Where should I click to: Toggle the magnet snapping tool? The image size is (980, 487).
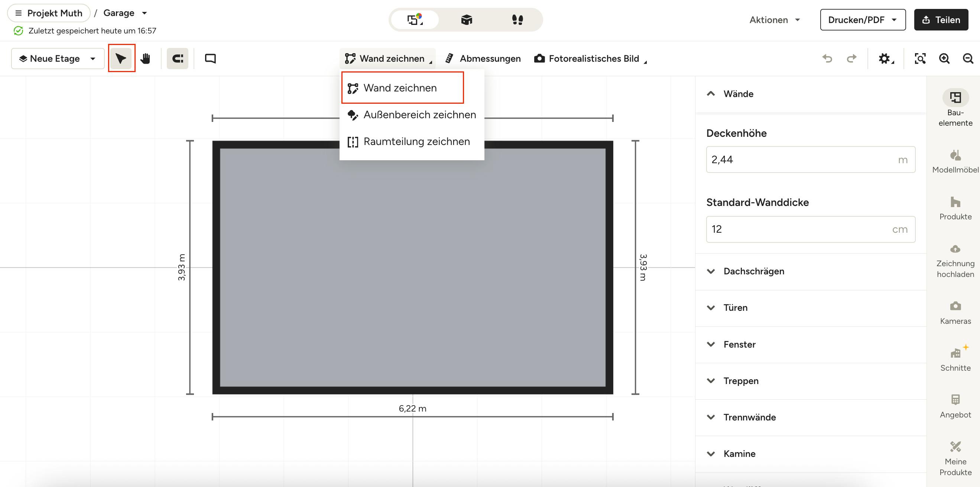178,58
